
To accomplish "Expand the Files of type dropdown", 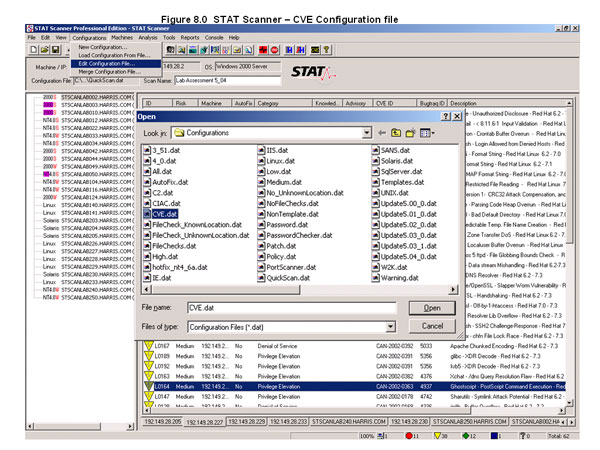I will [390, 327].
